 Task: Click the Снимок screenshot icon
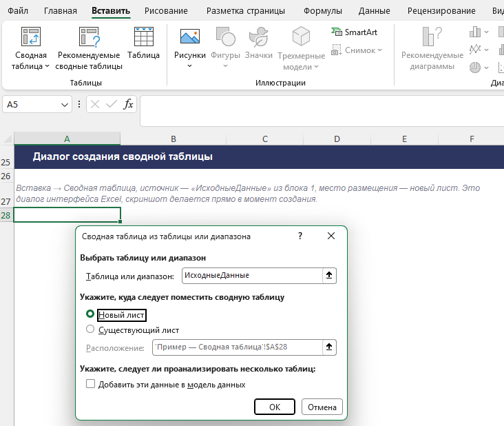tap(337, 50)
